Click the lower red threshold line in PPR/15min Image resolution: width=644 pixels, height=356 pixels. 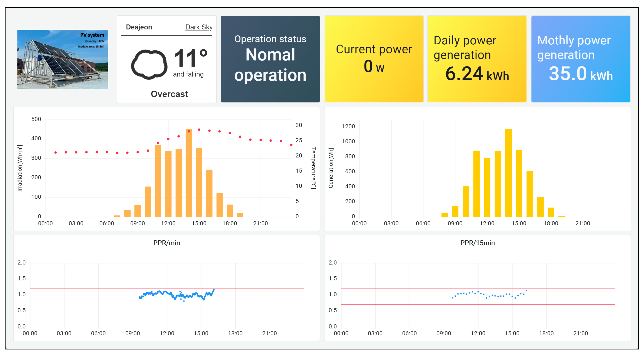(400, 304)
